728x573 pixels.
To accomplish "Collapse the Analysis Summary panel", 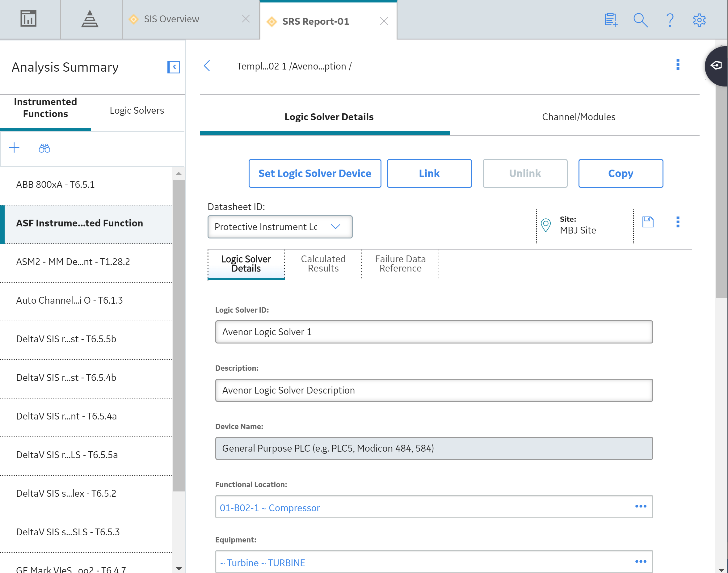I will tap(174, 67).
